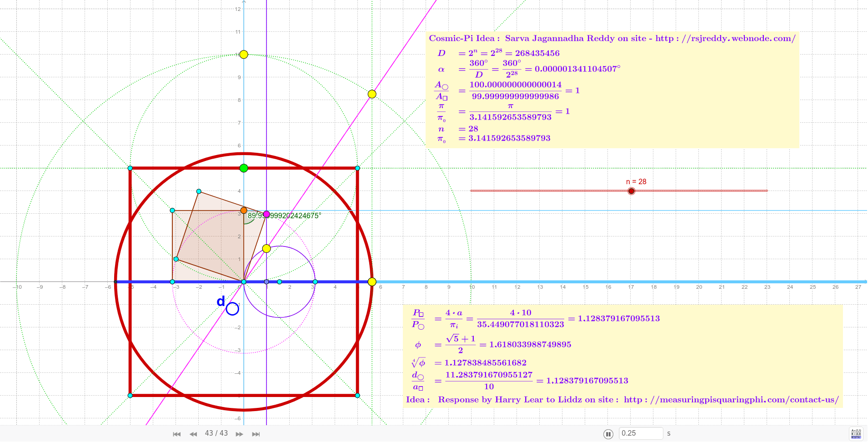Click the D = 268435456 formula line

tap(498, 53)
